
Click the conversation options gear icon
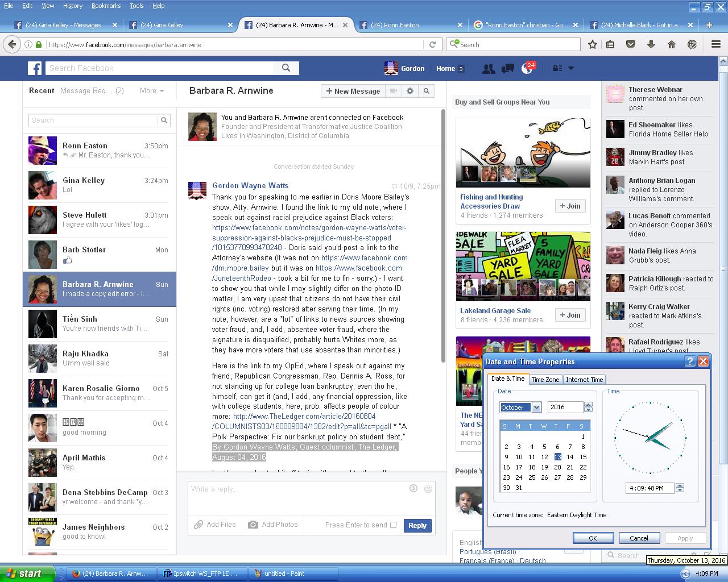[410, 91]
